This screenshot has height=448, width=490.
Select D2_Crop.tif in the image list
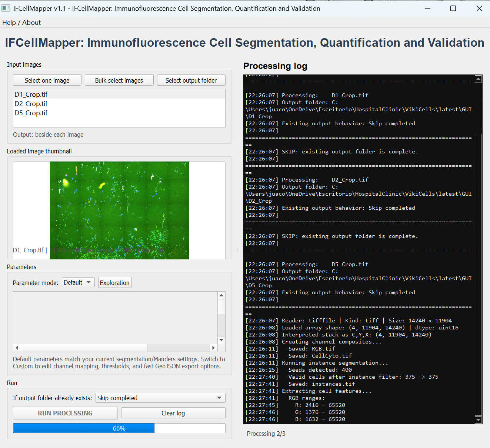(119, 104)
